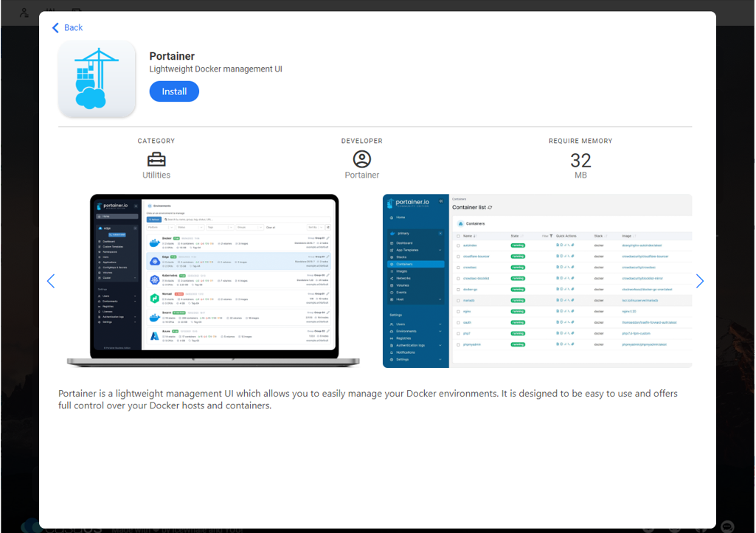Screen dimensions: 756x533
Task: Click the user account icon in the top bar
Action: [24, 12]
